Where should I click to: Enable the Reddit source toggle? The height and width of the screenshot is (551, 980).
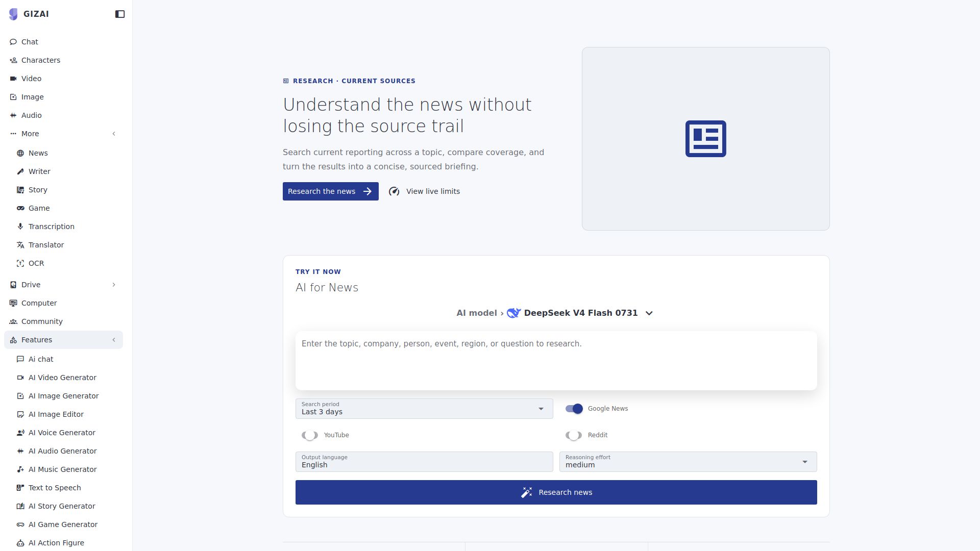pos(574,435)
